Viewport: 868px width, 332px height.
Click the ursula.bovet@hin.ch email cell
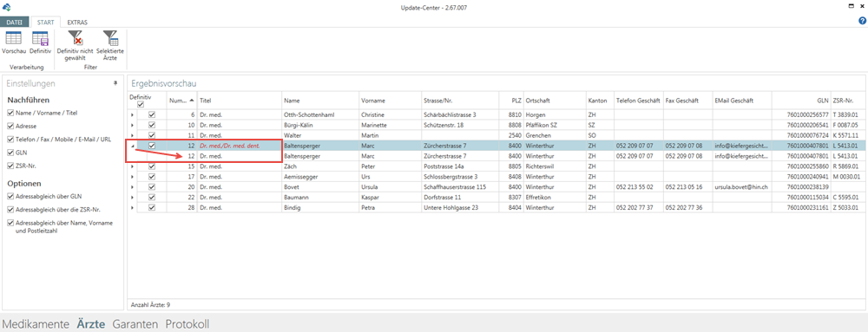click(742, 186)
